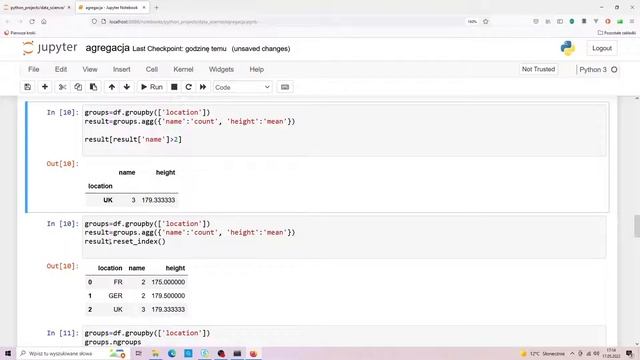Viewport: 640px width, 360px height.
Task: Open the Edit menu
Action: [61, 69]
